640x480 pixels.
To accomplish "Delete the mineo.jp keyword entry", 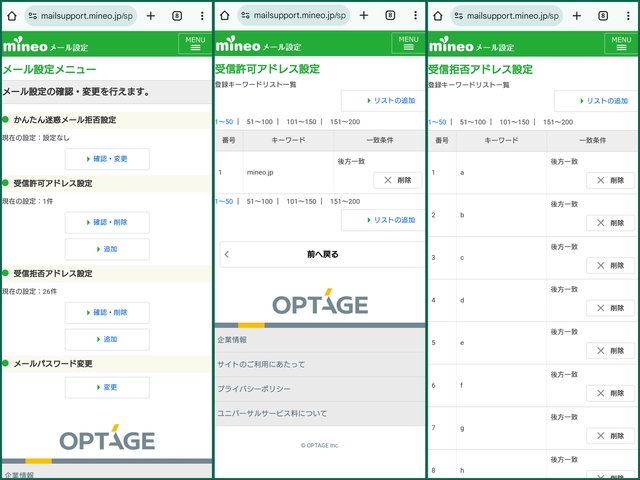I will pos(397,180).
